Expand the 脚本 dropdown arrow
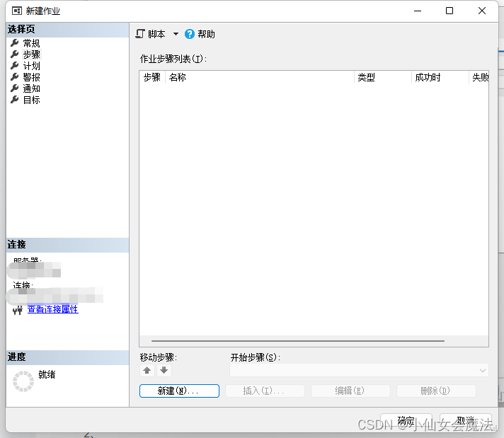Viewport: 504px width, 438px height. tap(176, 34)
